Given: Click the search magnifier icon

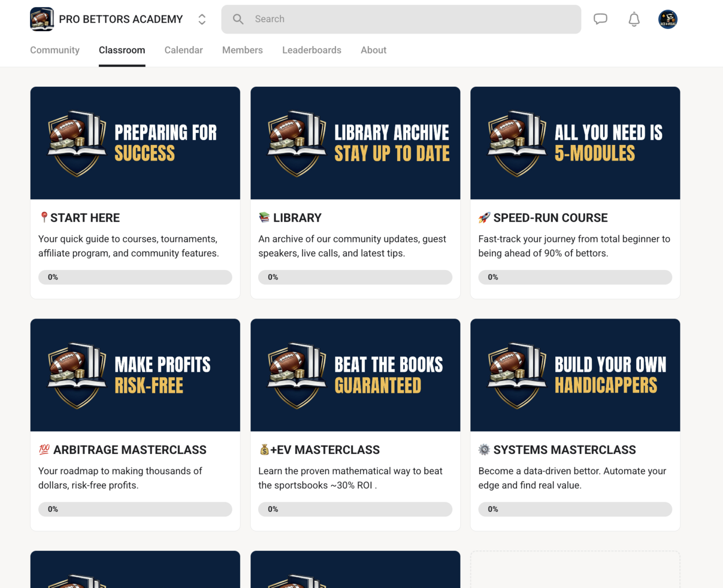Looking at the screenshot, I should tap(238, 19).
